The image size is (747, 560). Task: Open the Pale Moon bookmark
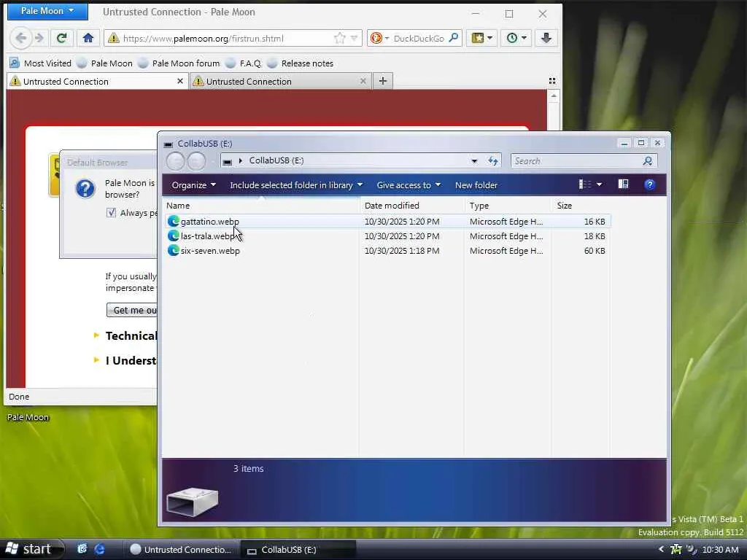click(x=104, y=63)
